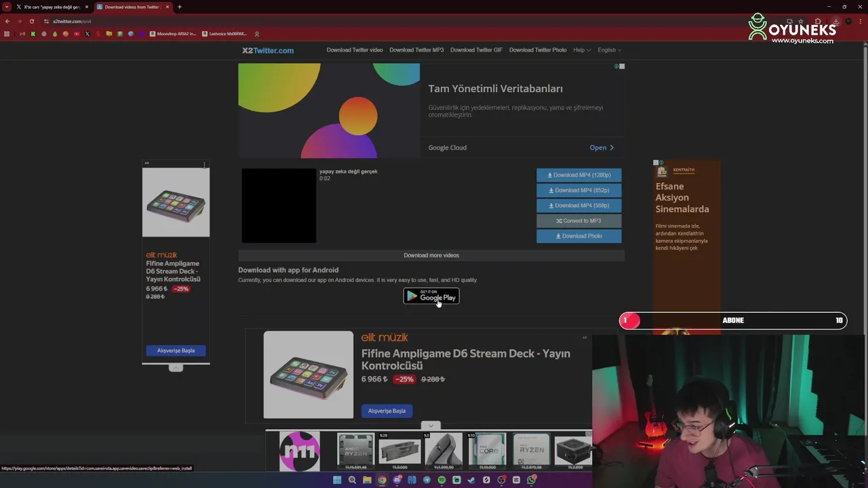Click the Alışverişe Başla button in left ad
Image resolution: width=868 pixels, height=488 pixels.
176,350
